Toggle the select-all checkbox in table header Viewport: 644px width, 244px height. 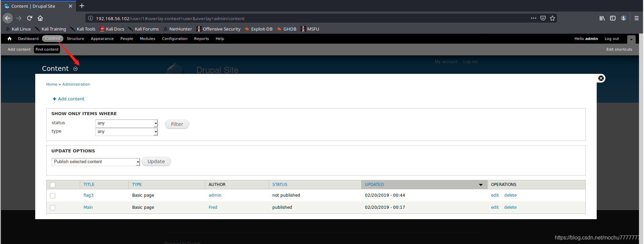tap(53, 185)
